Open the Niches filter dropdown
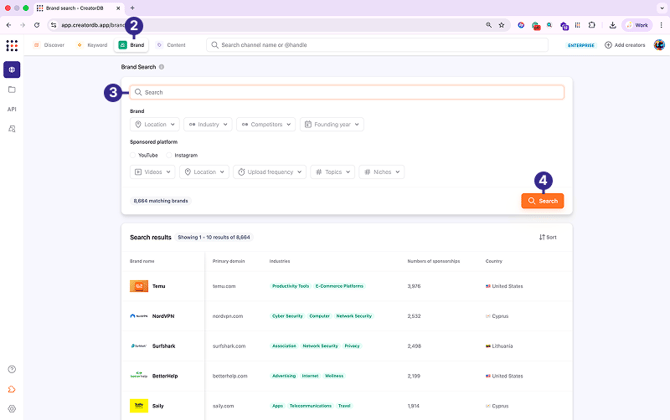670x420 pixels. [382, 172]
